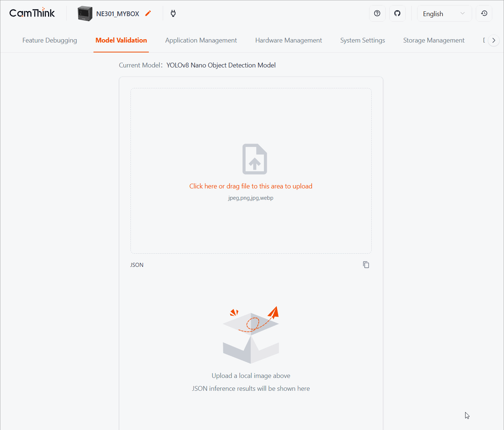Click the plug connection icon

(173, 14)
